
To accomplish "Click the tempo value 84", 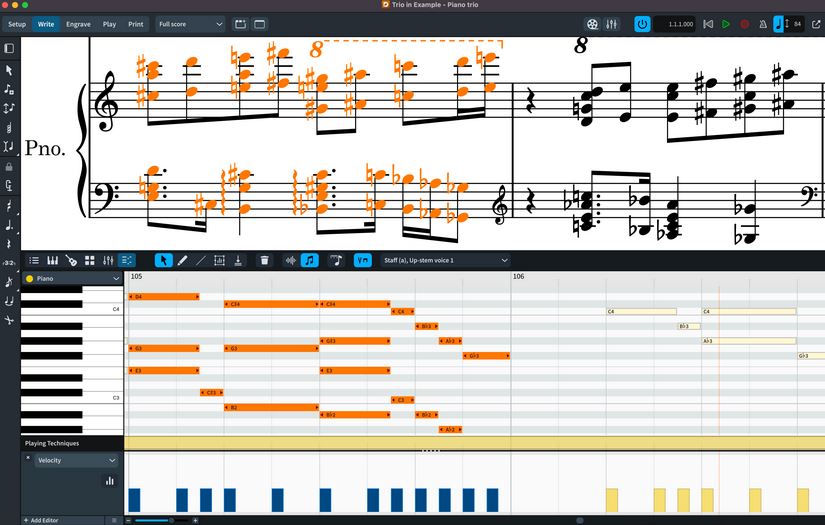I will (797, 24).
